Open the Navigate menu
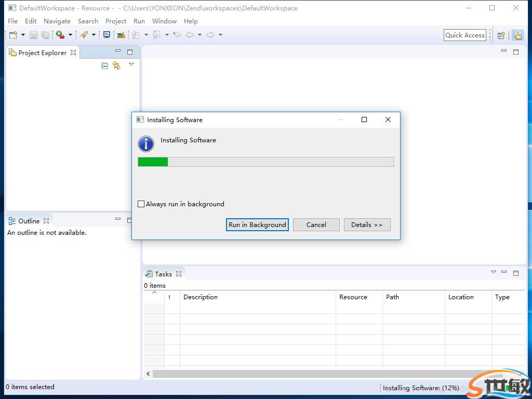The image size is (532, 399). click(x=57, y=21)
